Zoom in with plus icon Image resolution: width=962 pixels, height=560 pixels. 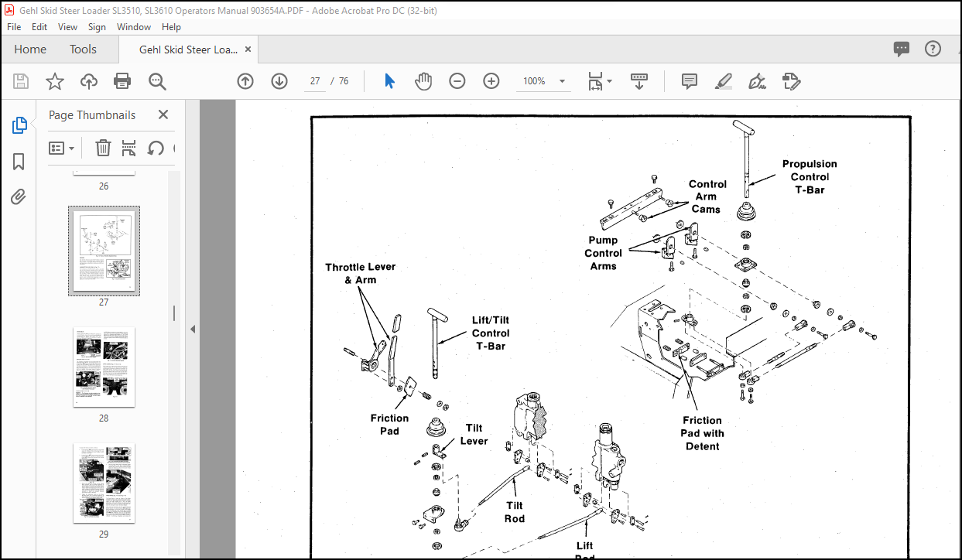click(491, 81)
